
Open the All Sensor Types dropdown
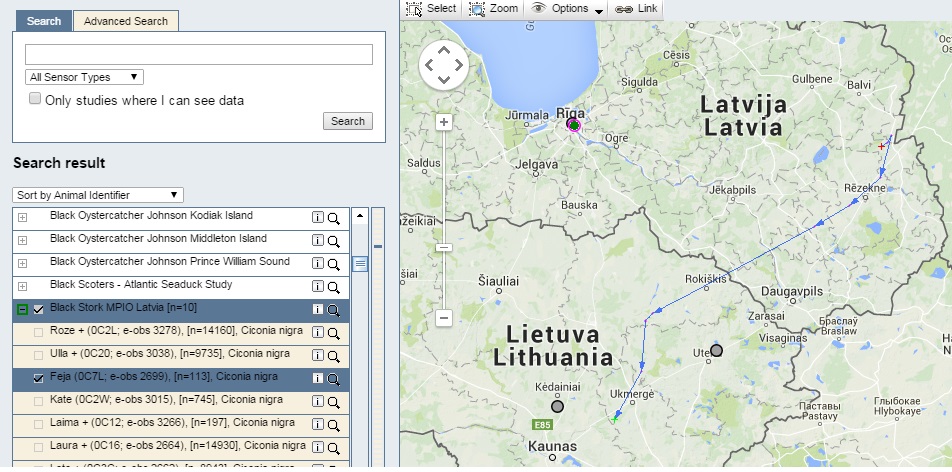(x=85, y=77)
